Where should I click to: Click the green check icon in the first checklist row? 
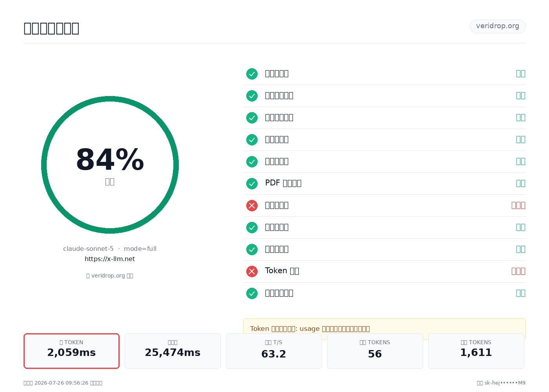pyautogui.click(x=252, y=74)
